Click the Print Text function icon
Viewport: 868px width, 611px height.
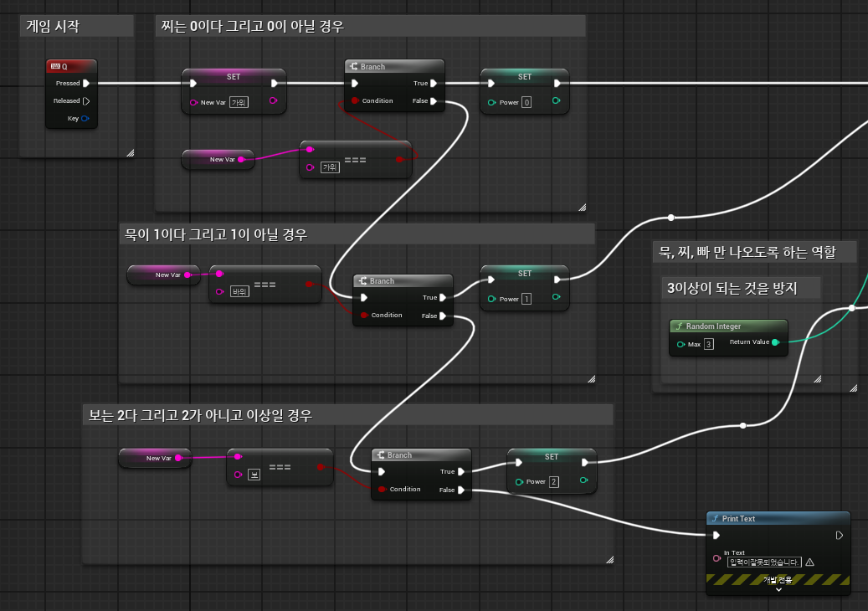click(715, 519)
